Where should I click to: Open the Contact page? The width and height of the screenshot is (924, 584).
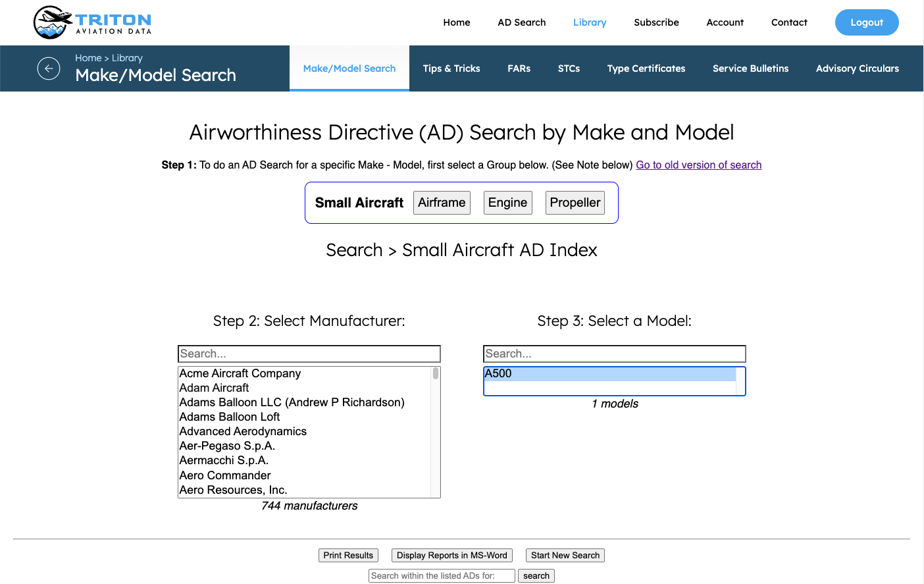[789, 22]
